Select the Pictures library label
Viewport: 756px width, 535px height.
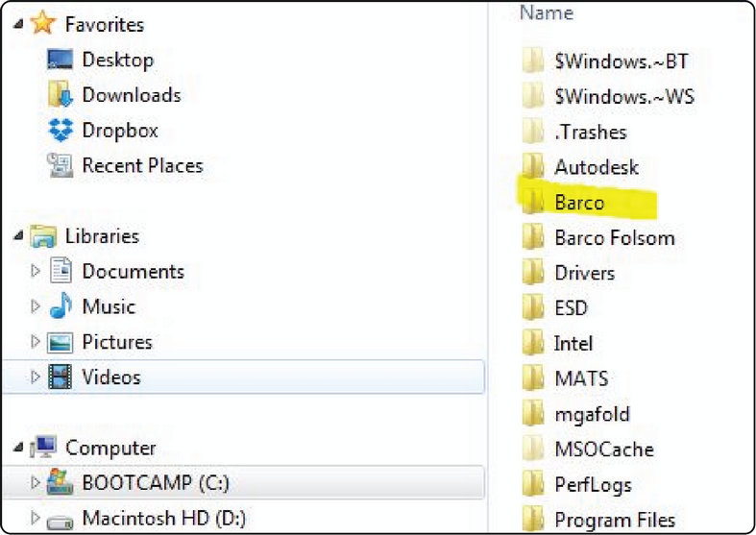tap(117, 342)
